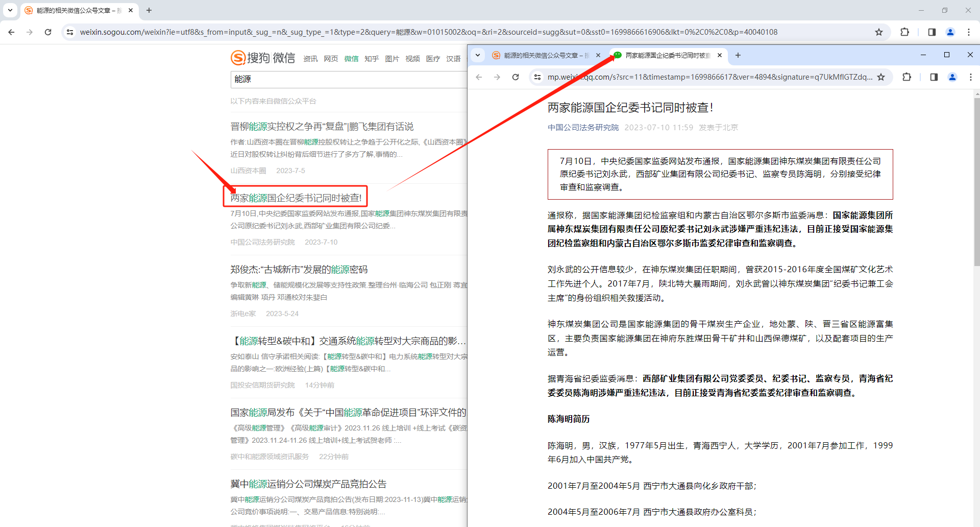
Task: Close the 两家能源国企 article tab
Action: [x=720, y=55]
